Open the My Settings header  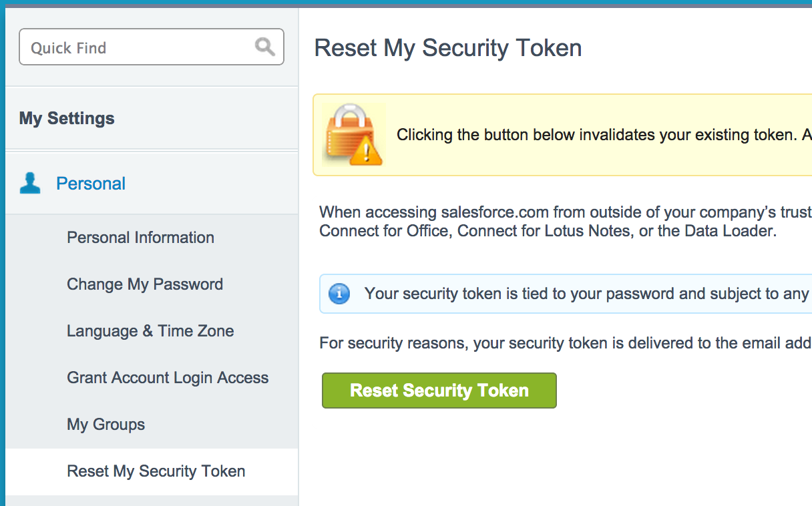point(67,118)
